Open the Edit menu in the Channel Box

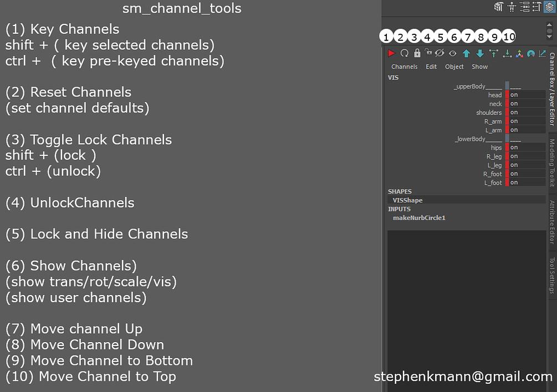click(431, 66)
